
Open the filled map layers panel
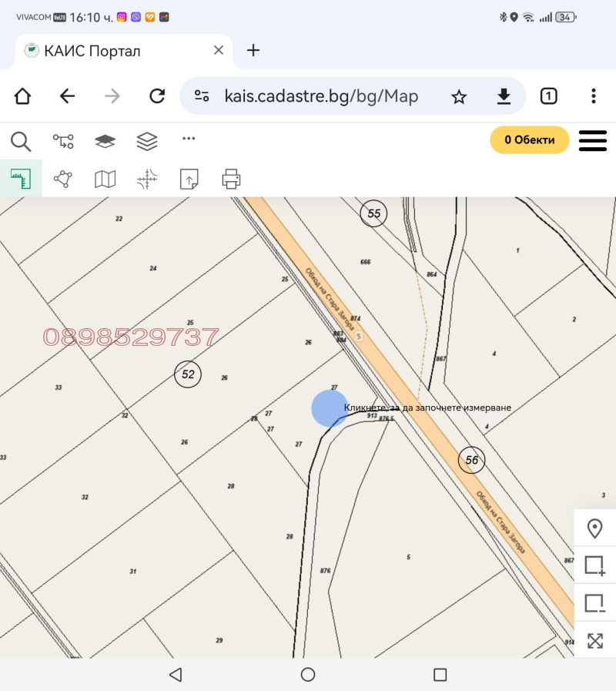coord(105,141)
